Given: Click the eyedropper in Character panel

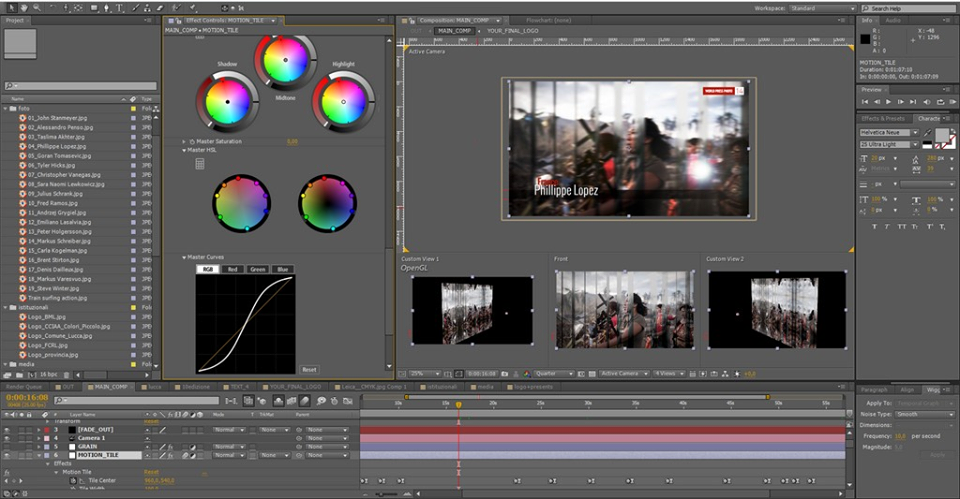Looking at the screenshot, I should [928, 132].
